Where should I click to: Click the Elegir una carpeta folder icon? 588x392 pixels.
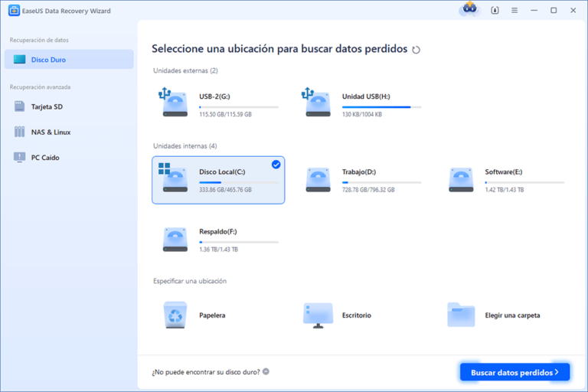click(461, 315)
